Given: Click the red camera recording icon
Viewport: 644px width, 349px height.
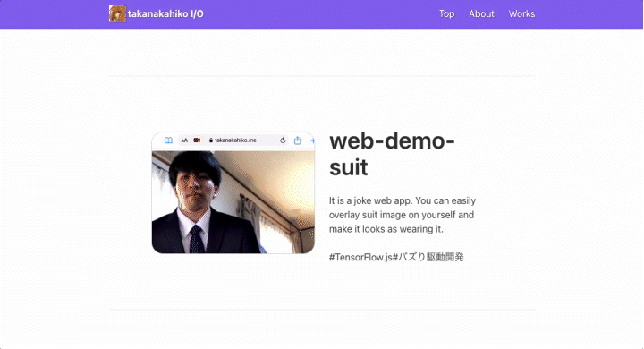Looking at the screenshot, I should [x=197, y=140].
